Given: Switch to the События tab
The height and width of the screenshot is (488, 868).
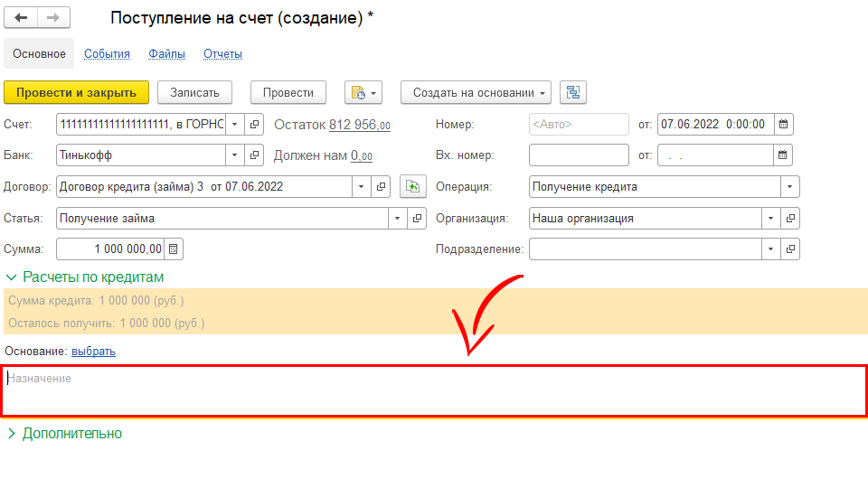Looking at the screenshot, I should [x=107, y=54].
